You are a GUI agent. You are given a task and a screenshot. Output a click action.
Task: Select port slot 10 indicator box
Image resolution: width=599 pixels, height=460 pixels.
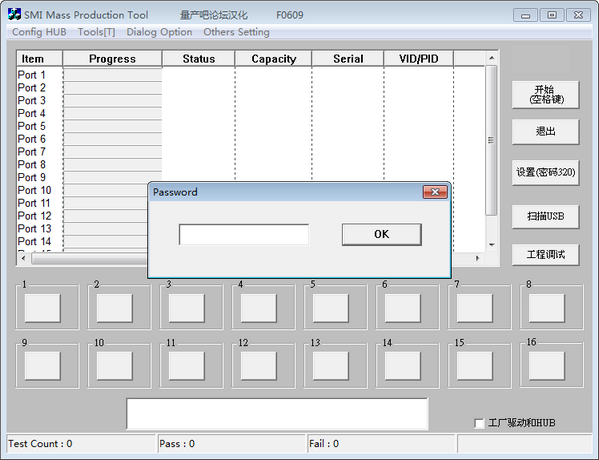pyautogui.click(x=115, y=366)
